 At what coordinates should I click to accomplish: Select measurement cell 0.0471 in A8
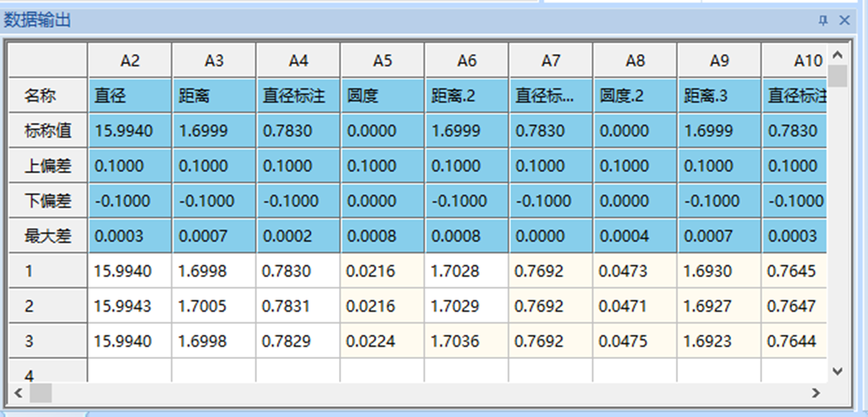pyautogui.click(x=635, y=306)
